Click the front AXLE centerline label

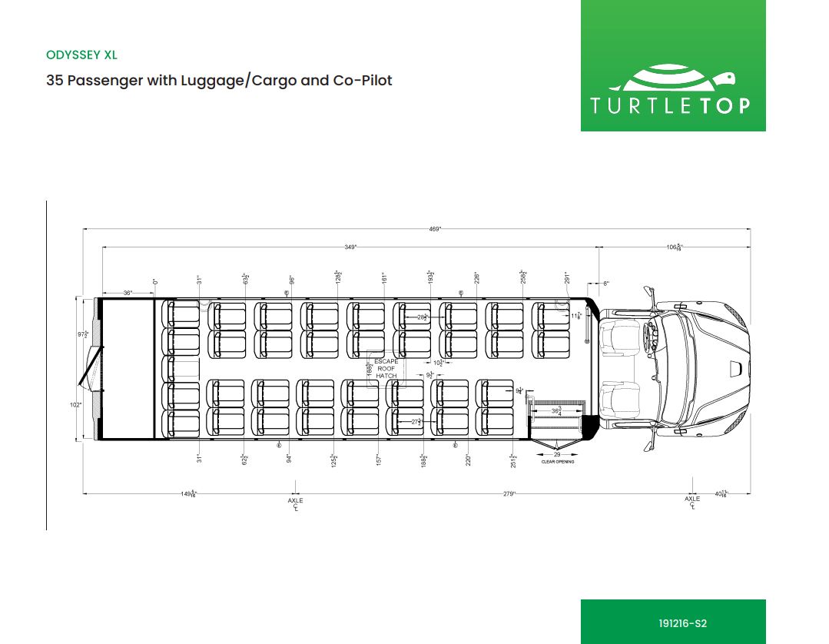pos(692,503)
